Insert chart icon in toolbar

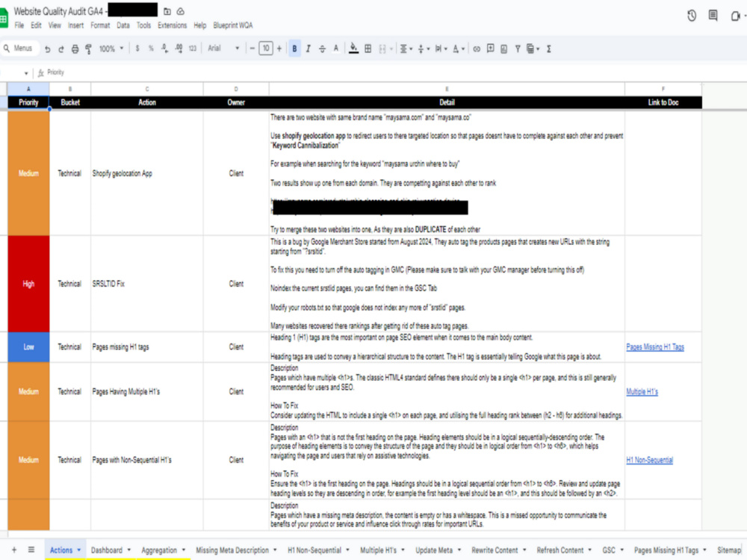pyautogui.click(x=504, y=49)
